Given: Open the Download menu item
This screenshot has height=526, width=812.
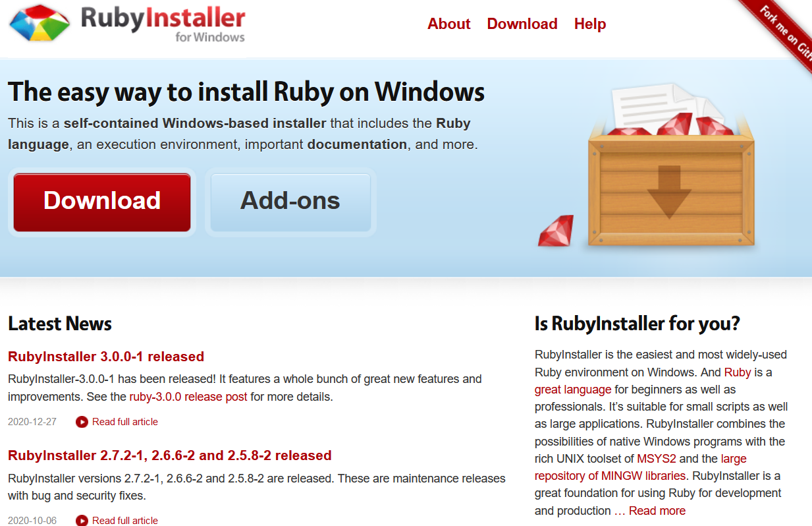Looking at the screenshot, I should pos(522,24).
